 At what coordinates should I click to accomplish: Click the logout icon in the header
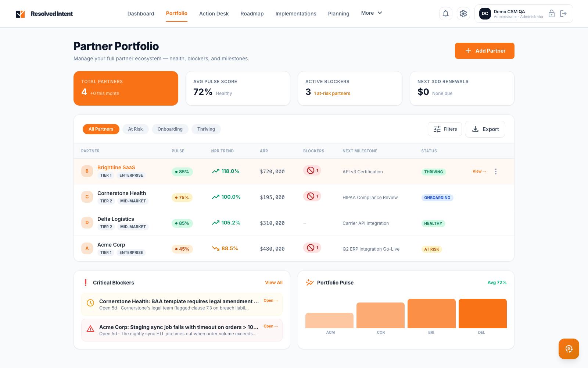563,13
